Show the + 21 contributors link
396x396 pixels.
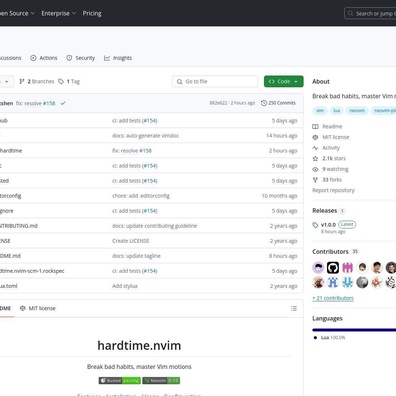[x=333, y=298]
